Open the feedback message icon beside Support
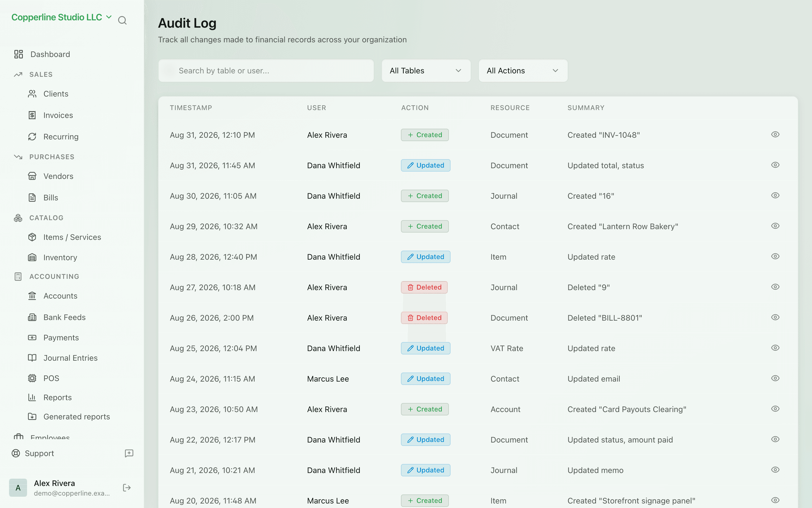The height and width of the screenshot is (508, 812). click(129, 453)
